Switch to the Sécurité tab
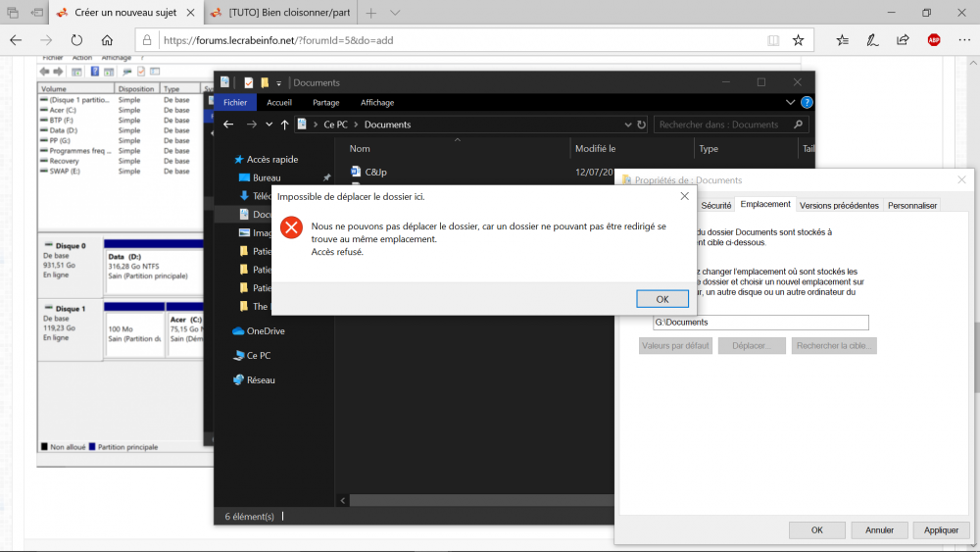The height and width of the screenshot is (552, 980). 715,205
